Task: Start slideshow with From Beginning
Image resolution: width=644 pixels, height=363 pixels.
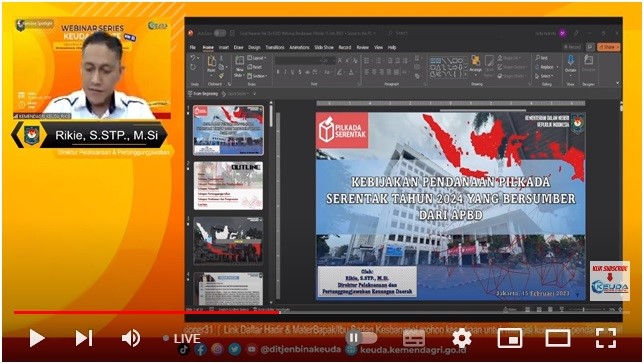Action: pyautogui.click(x=203, y=94)
